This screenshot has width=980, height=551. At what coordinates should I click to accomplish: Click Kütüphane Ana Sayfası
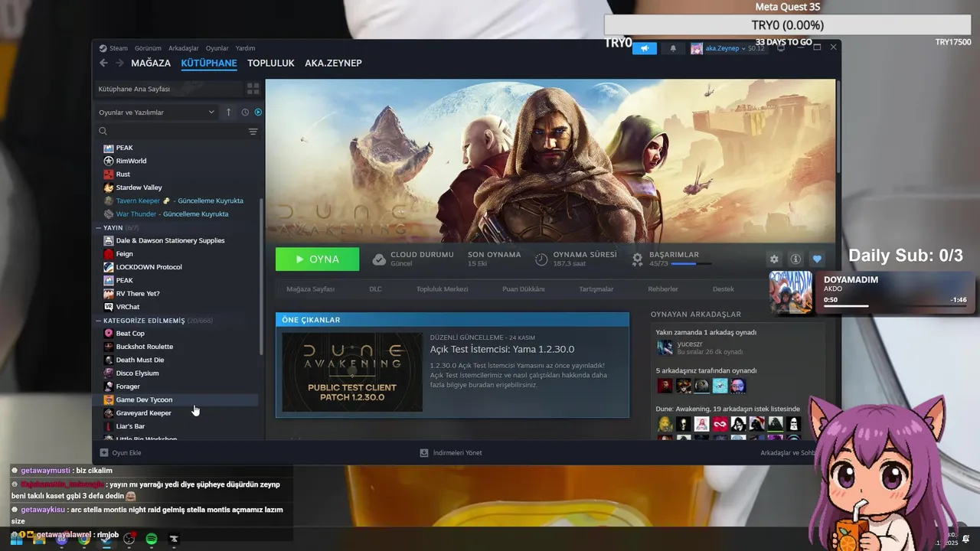point(168,89)
